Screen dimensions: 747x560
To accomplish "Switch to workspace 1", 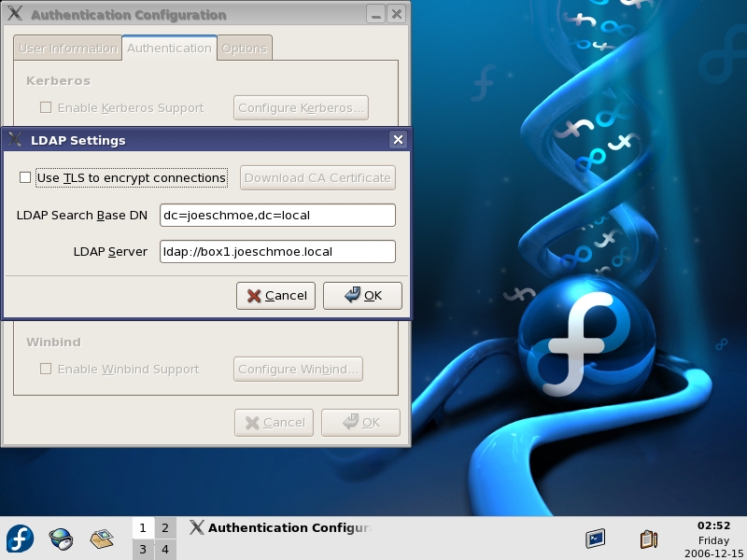I will [x=143, y=527].
